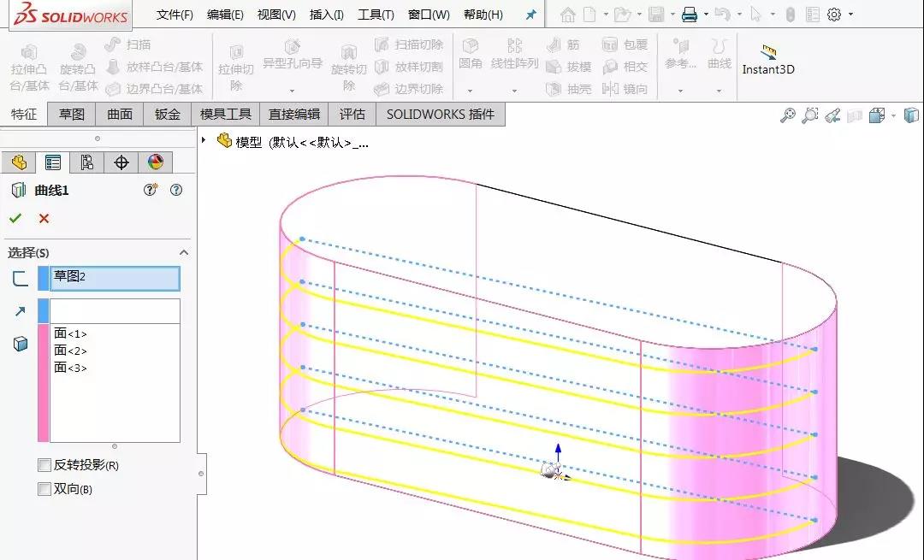The width and height of the screenshot is (924, 560).
Task: Switch to the 草图 (Sketch) tab
Action: 71,113
